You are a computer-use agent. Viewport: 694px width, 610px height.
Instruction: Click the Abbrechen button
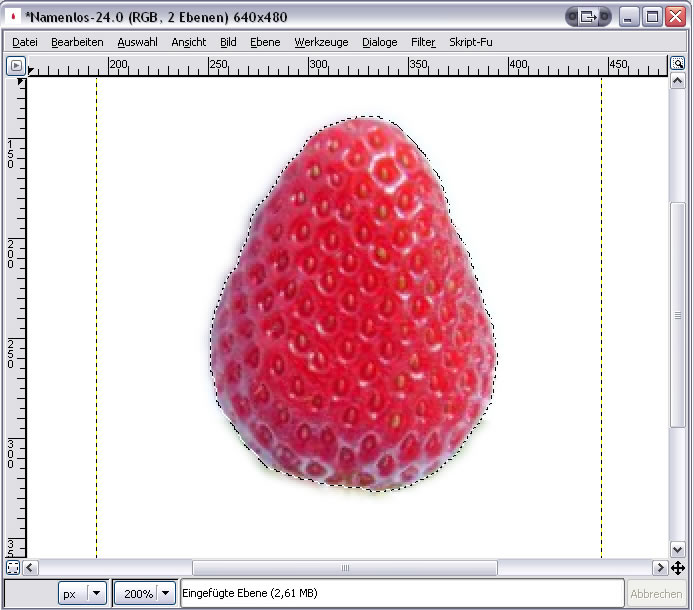click(x=656, y=593)
